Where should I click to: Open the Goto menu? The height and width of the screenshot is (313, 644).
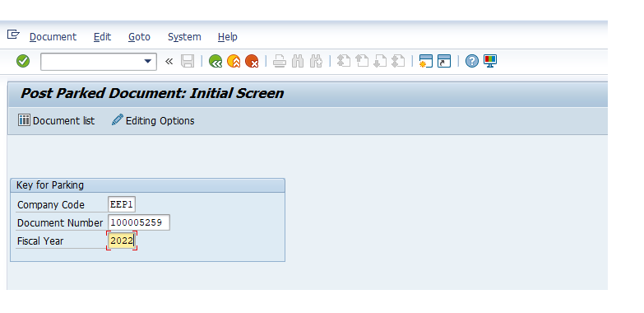139,37
